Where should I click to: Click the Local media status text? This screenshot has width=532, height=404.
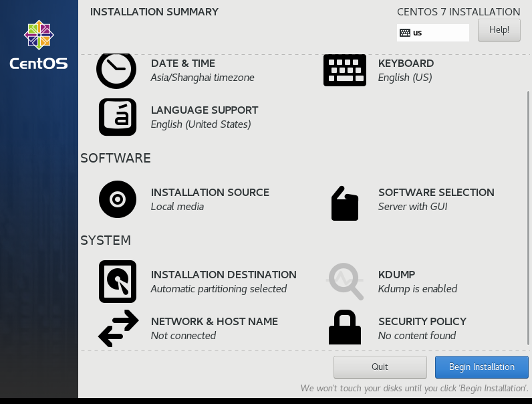pos(178,207)
